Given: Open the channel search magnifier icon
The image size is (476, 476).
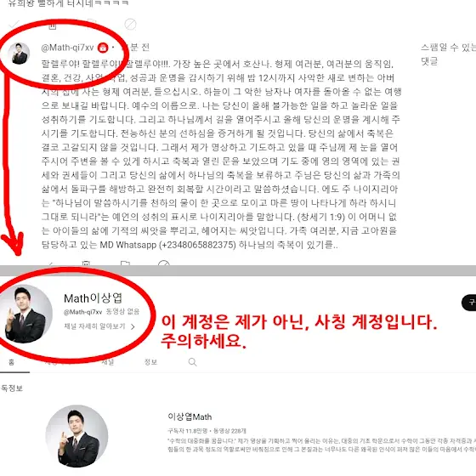Looking at the screenshot, I should point(192,362).
